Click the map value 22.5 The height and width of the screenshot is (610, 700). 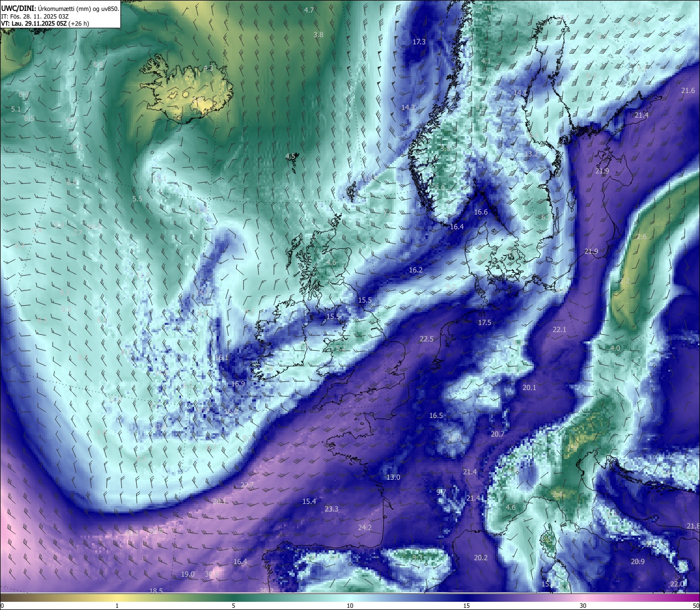point(427,339)
